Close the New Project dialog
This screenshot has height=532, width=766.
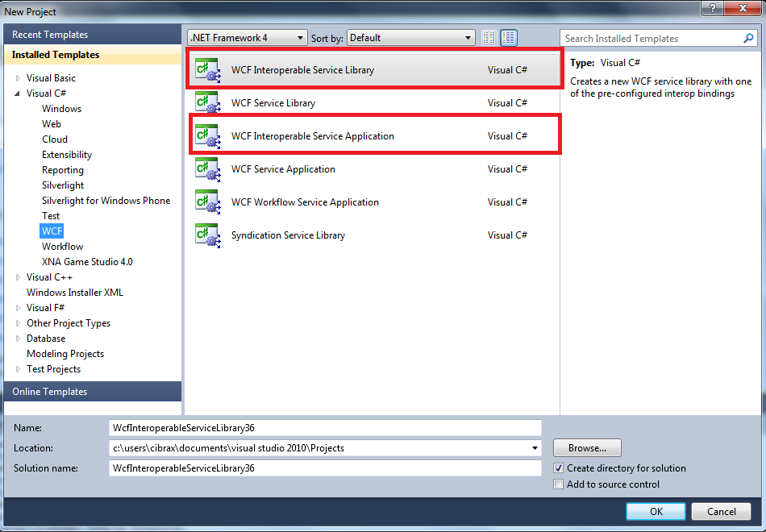743,8
